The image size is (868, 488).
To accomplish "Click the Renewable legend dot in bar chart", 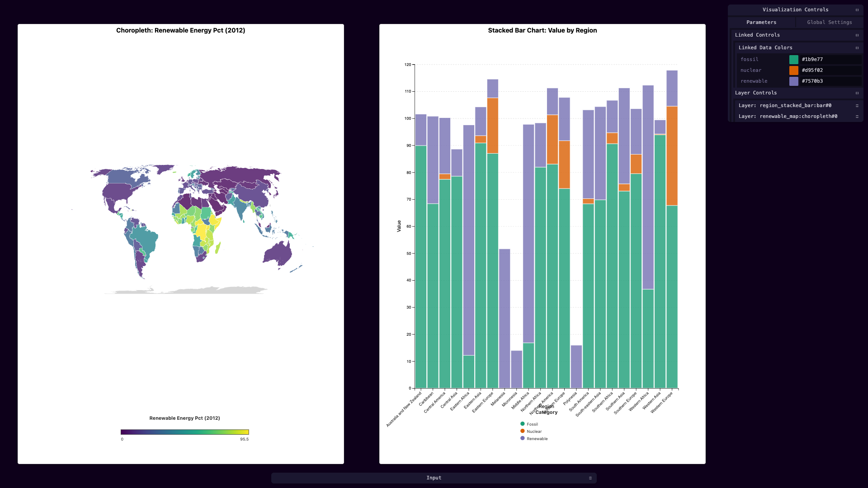I will [523, 438].
